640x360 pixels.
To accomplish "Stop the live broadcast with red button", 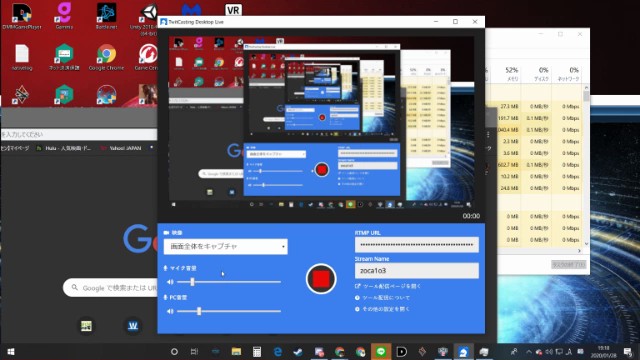I will pos(321,279).
